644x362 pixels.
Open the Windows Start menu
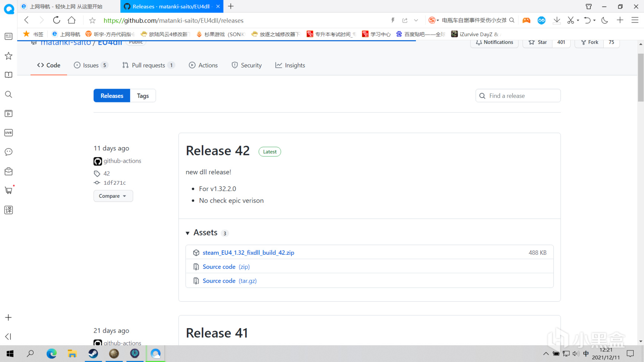point(10,353)
